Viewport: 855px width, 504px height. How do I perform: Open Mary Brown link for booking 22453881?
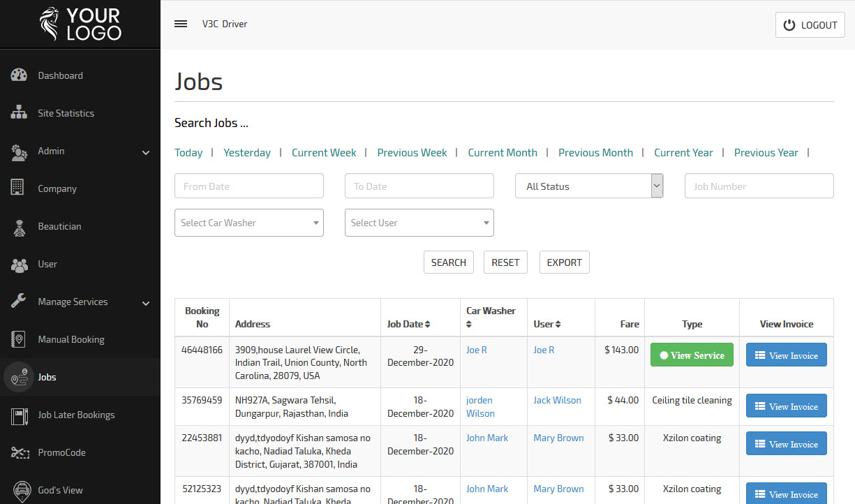558,438
